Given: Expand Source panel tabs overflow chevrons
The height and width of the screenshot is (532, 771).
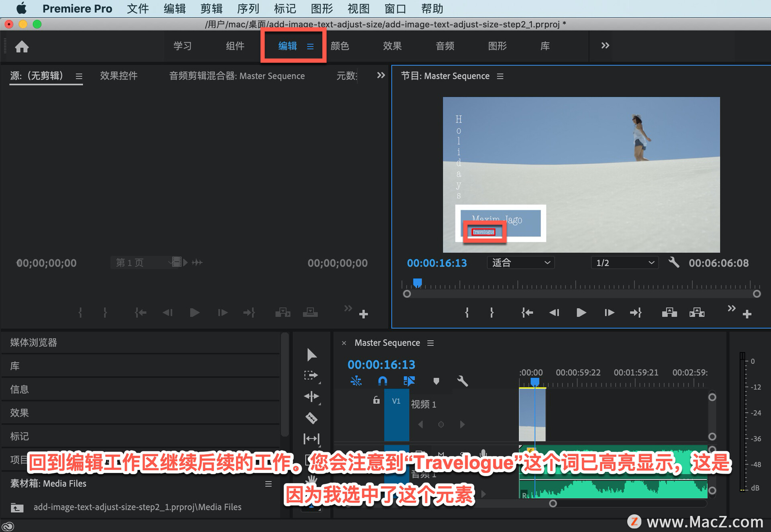Looking at the screenshot, I should click(x=381, y=75).
